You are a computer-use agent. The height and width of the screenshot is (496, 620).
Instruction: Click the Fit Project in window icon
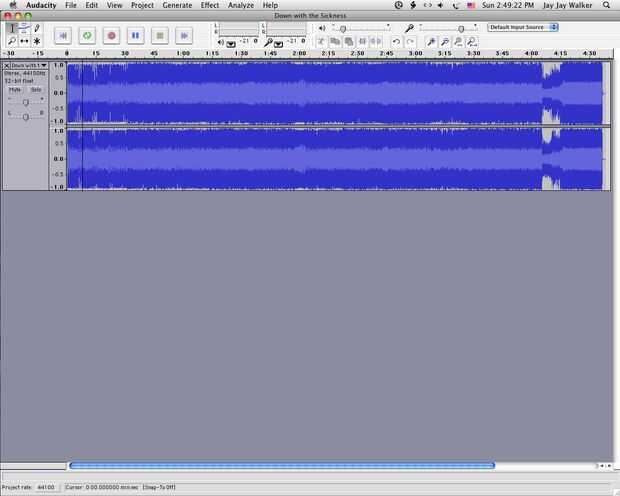pos(472,41)
